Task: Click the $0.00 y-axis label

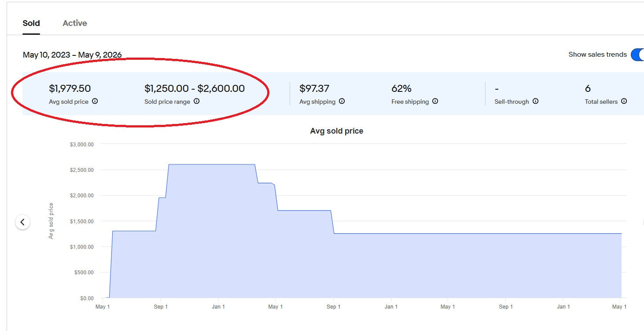Action: (x=87, y=298)
